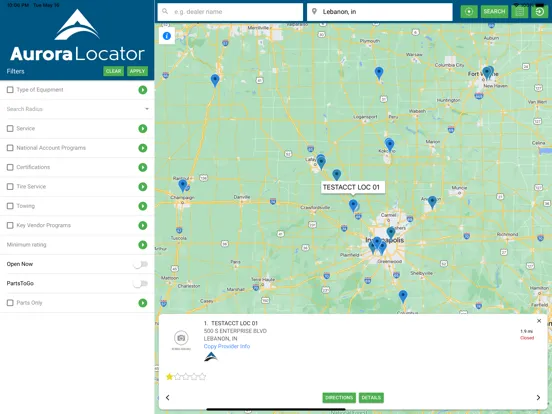Select the map pin south of Plymouth
The height and width of the screenshot is (414, 552).
point(379,73)
